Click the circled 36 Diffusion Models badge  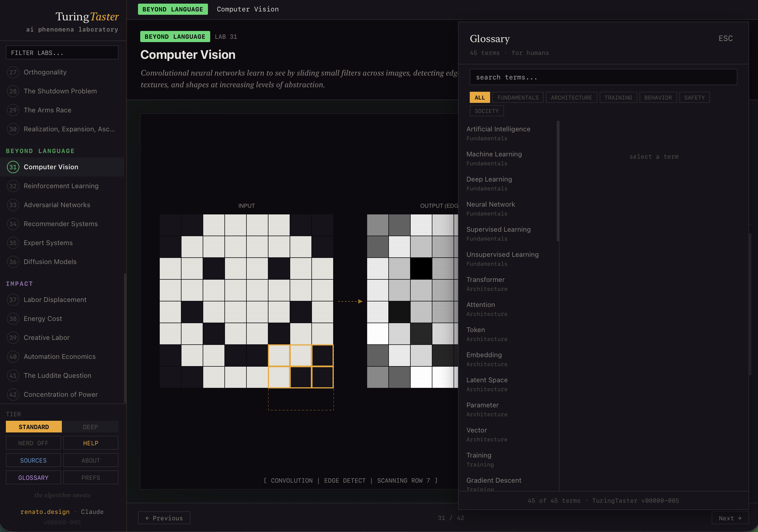pos(13,262)
